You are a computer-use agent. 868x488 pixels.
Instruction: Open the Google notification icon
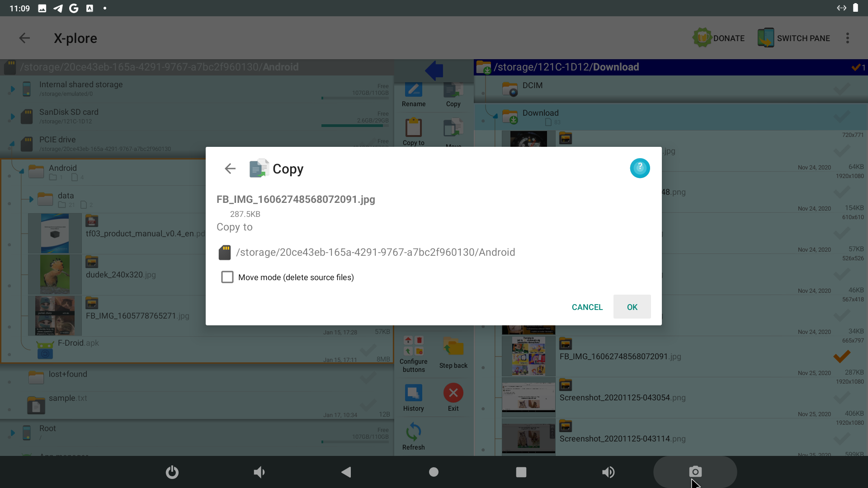(x=74, y=8)
